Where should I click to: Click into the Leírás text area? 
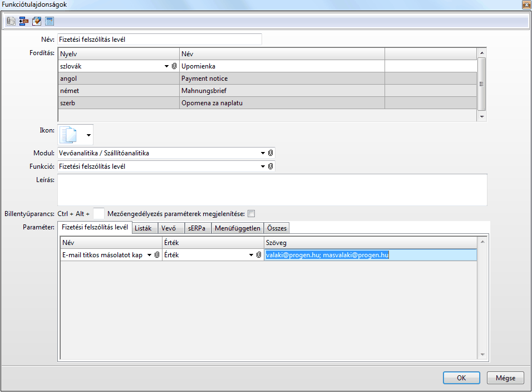272,190
